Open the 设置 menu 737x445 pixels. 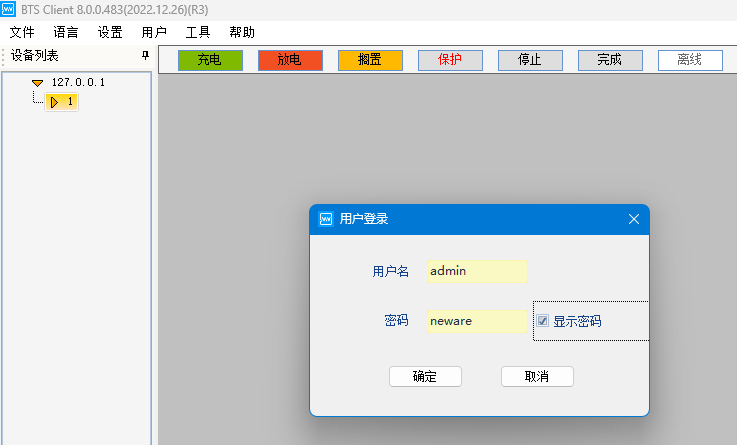point(110,32)
